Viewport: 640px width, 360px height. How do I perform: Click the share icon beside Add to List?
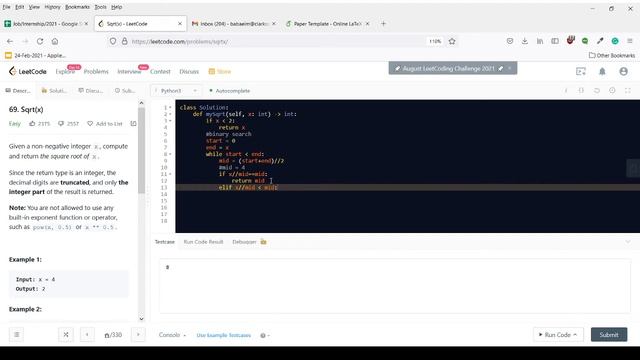133,123
